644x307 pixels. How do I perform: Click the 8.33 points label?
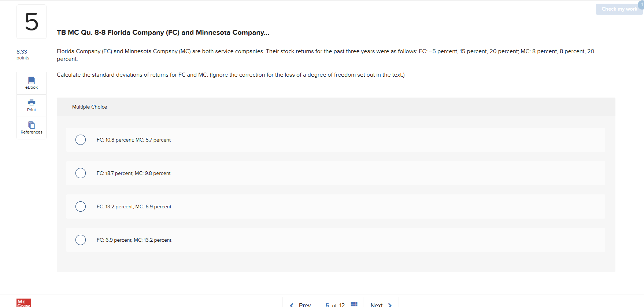pos(23,54)
